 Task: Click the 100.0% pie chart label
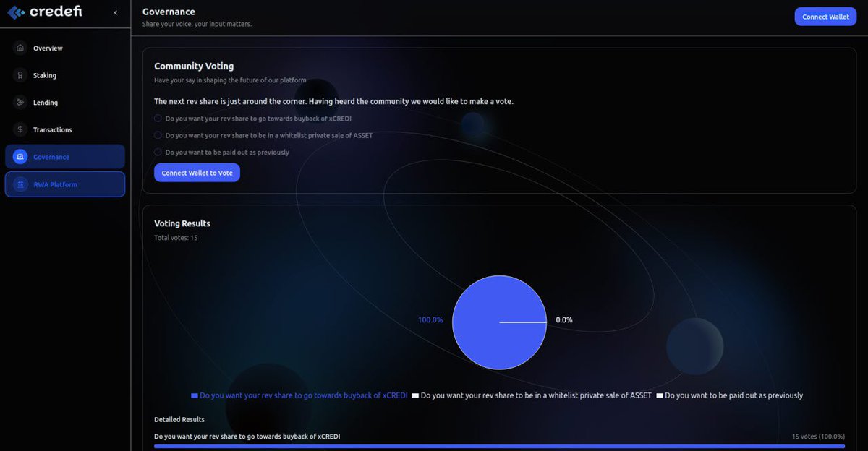[430, 320]
